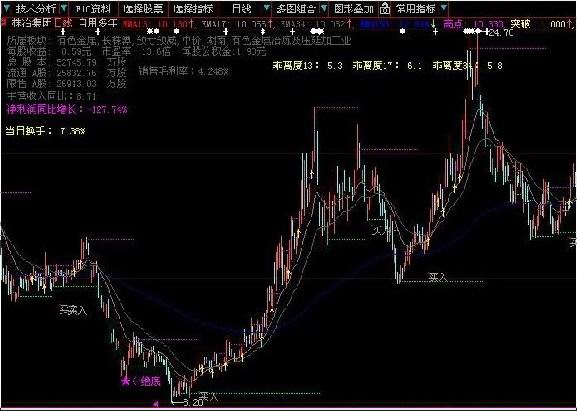
Task: Open the F10资料 menu item
Action: pos(94,8)
